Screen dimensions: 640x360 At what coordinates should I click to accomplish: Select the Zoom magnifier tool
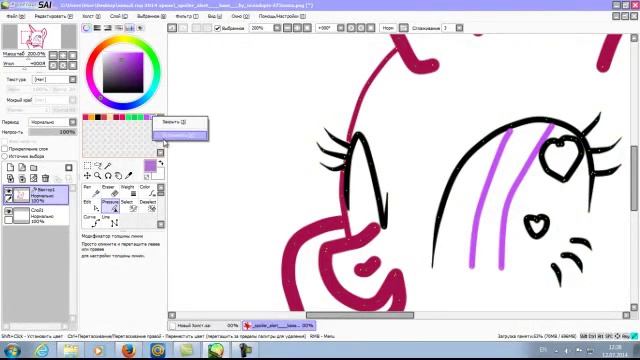tap(98, 176)
